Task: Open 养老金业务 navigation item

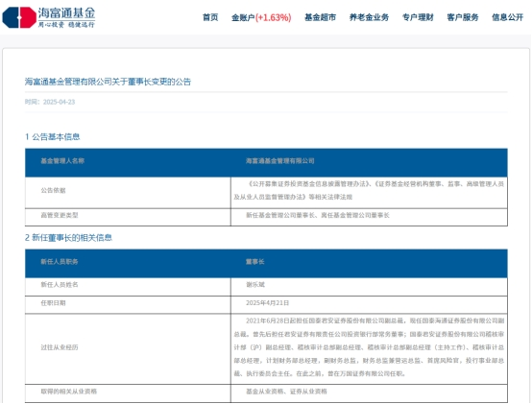Action: tap(369, 17)
